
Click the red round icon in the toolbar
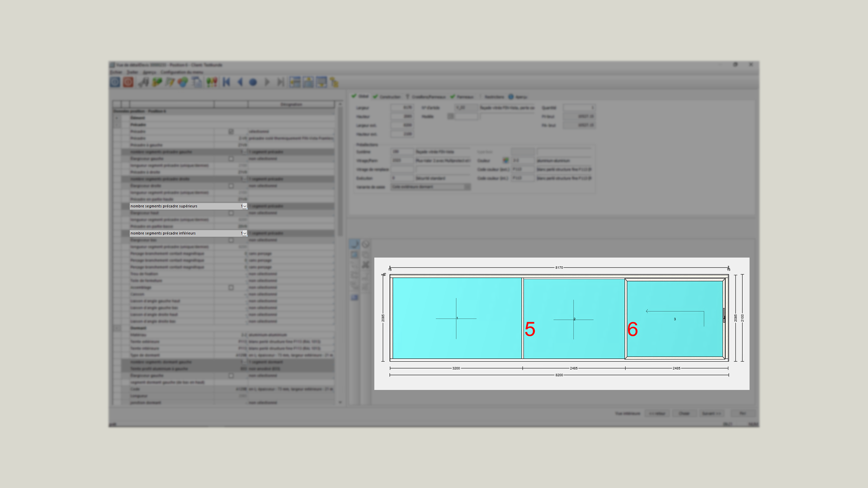[x=128, y=82]
